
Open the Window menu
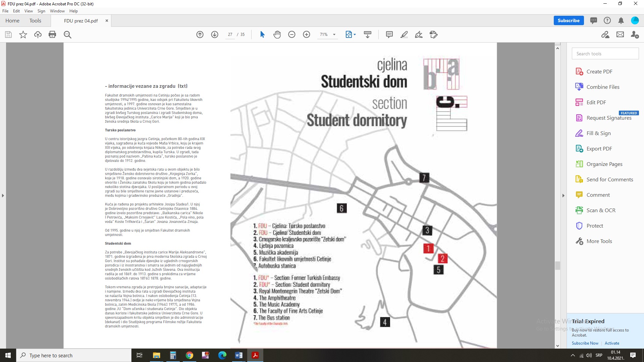pos(57,11)
